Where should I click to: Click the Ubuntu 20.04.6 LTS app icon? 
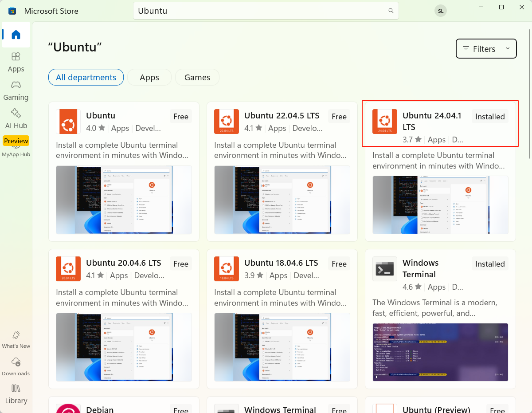[68, 269]
